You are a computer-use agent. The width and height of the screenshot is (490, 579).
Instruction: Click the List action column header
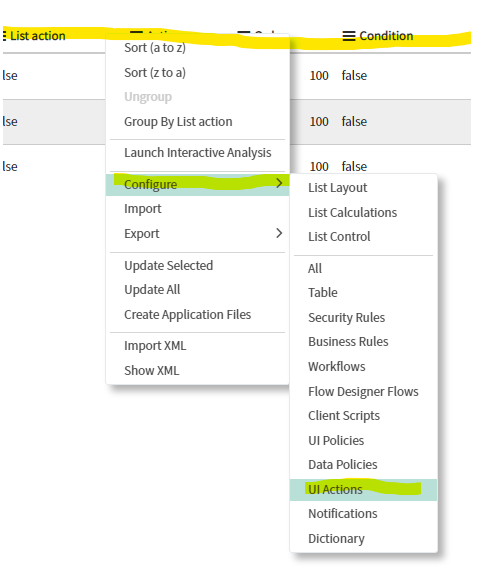(37, 36)
